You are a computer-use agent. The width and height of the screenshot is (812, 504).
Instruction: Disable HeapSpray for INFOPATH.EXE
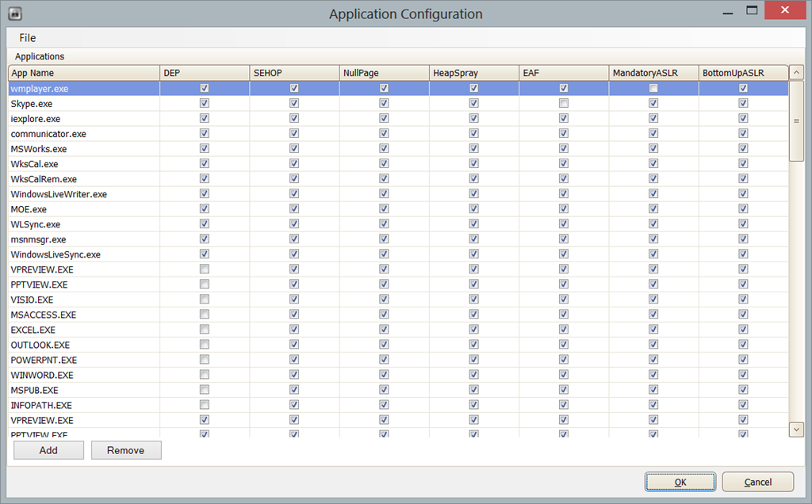point(474,404)
